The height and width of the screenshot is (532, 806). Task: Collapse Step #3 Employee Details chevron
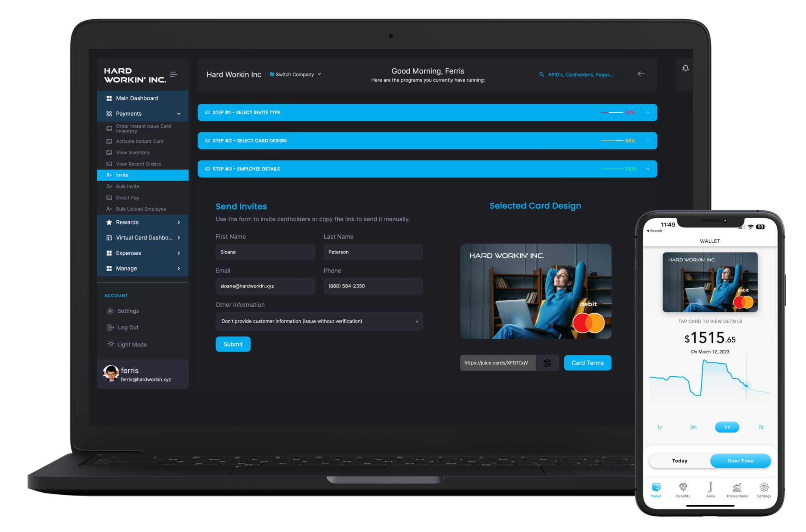coord(648,169)
